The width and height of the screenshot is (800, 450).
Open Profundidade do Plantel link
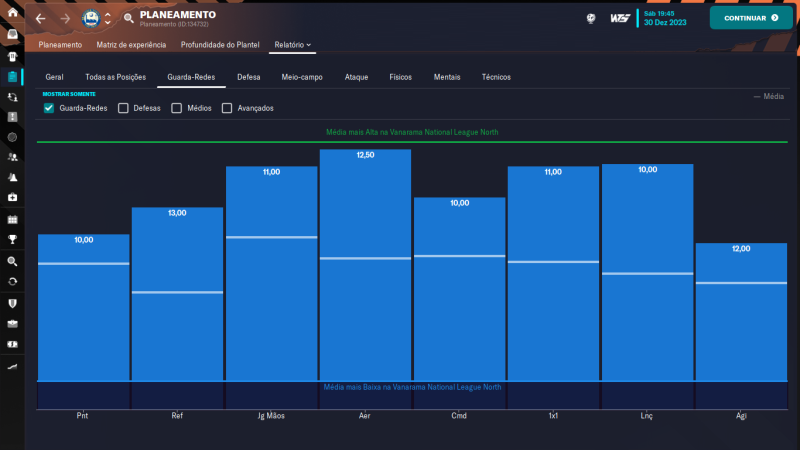click(222, 45)
